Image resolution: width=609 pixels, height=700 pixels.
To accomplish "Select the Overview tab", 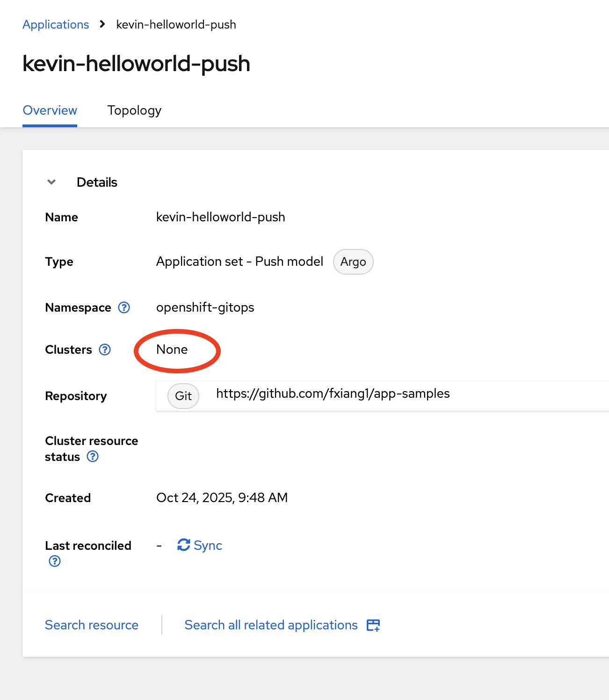I will pos(50,110).
